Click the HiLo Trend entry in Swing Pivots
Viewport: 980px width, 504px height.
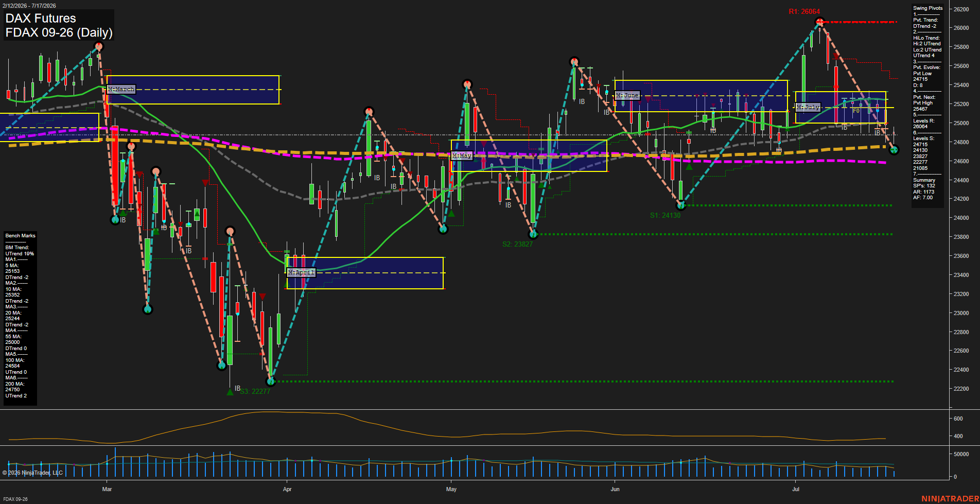pyautogui.click(x=927, y=47)
